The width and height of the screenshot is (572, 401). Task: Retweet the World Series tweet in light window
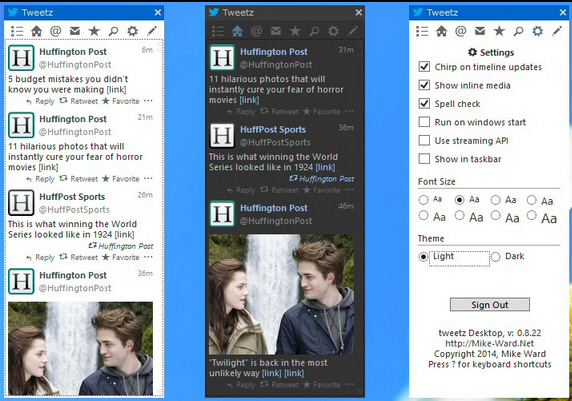pyautogui.click(x=79, y=257)
